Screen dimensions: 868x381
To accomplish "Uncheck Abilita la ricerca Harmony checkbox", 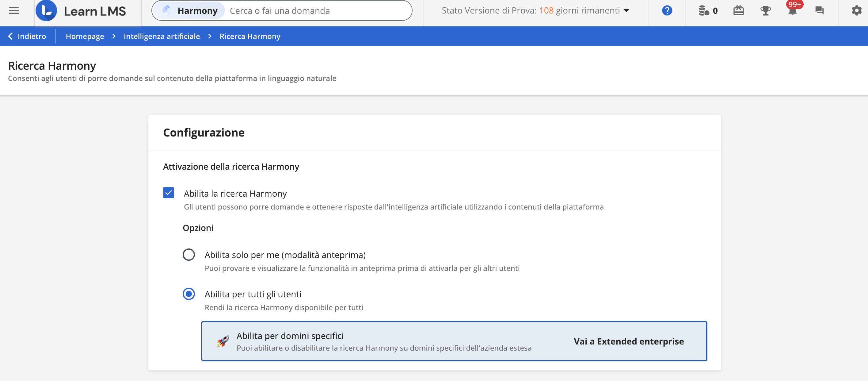I will [169, 193].
